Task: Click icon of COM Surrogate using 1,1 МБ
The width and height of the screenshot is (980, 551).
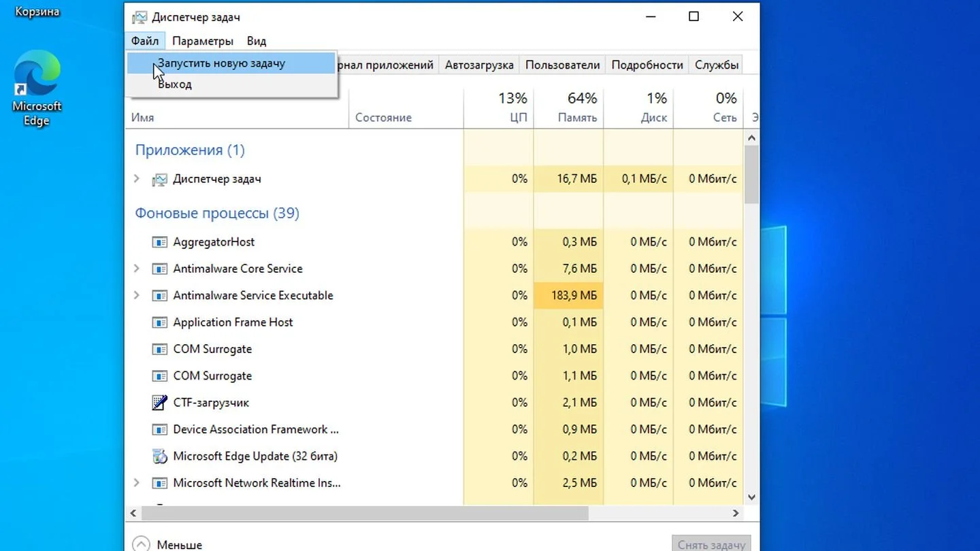Action: coord(159,376)
